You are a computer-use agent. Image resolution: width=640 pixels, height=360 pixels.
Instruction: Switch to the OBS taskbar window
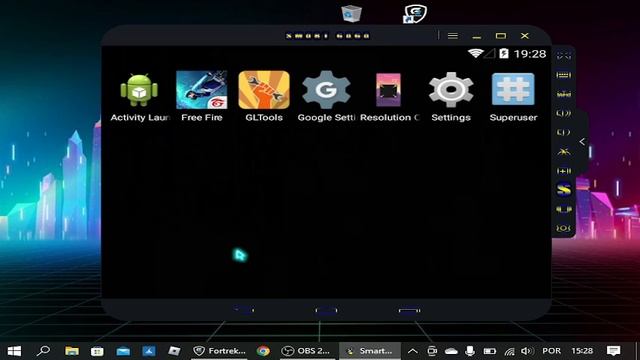tap(306, 351)
